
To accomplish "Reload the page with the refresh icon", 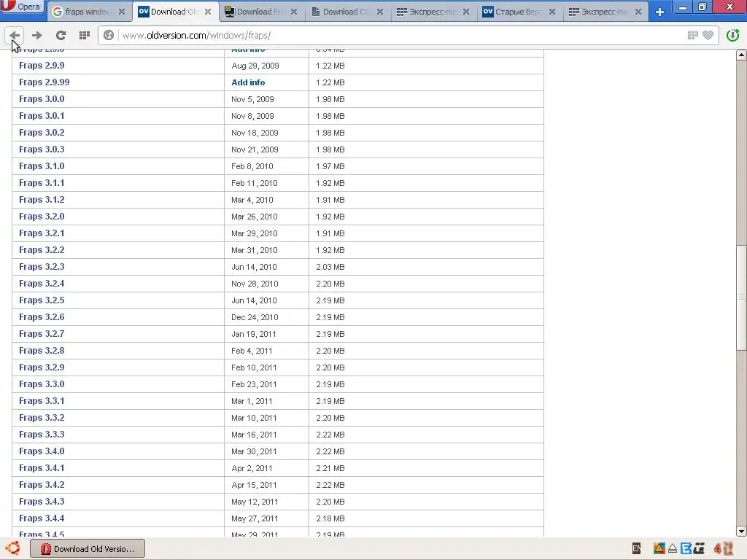I will pyautogui.click(x=61, y=35).
